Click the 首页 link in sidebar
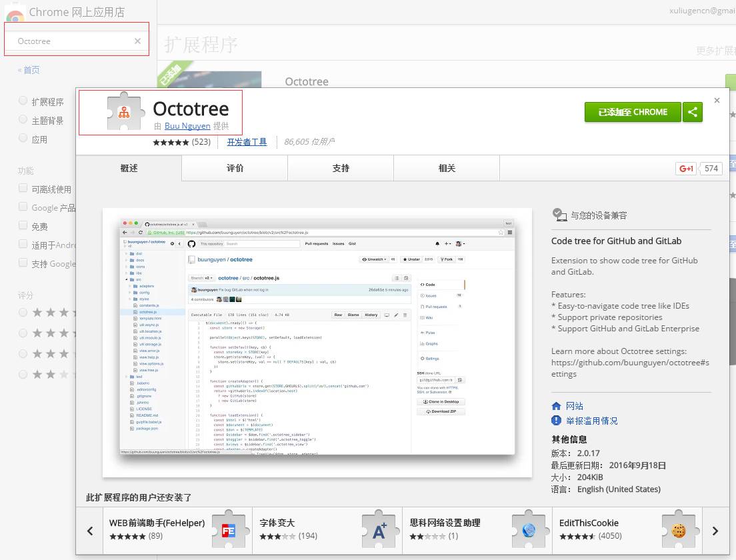The width and height of the screenshot is (736, 560). point(31,70)
